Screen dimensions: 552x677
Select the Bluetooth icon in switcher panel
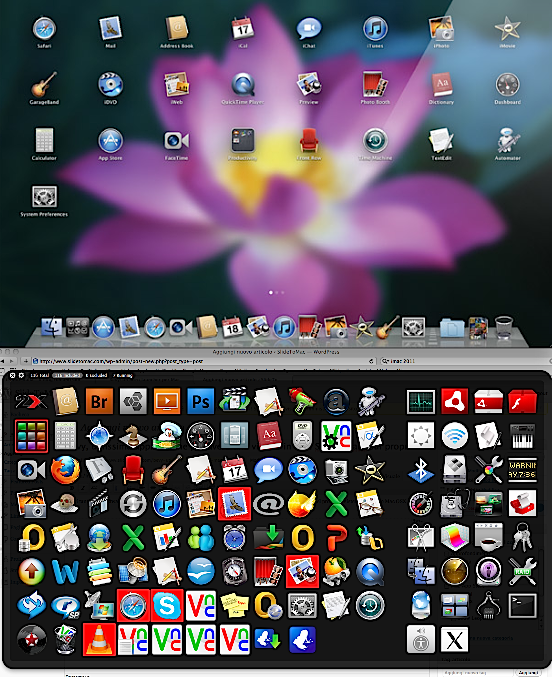coord(421,470)
